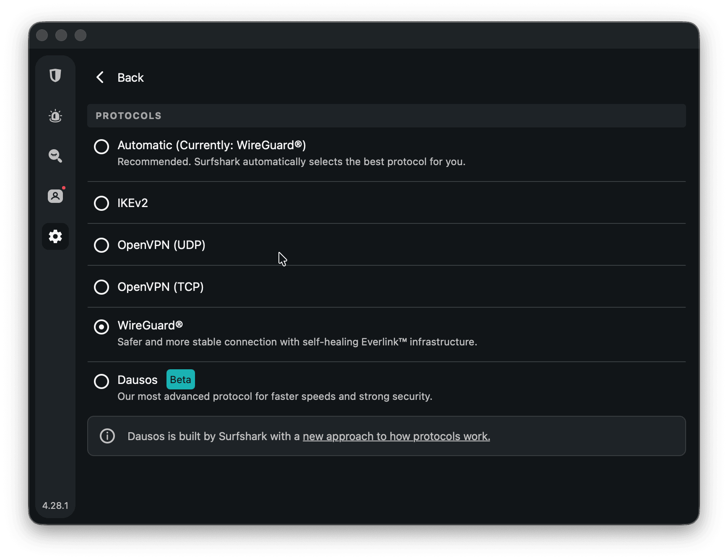The image size is (728, 560).
Task: Click the Recommended. Surfshark automatically selects description
Action: coord(291,162)
